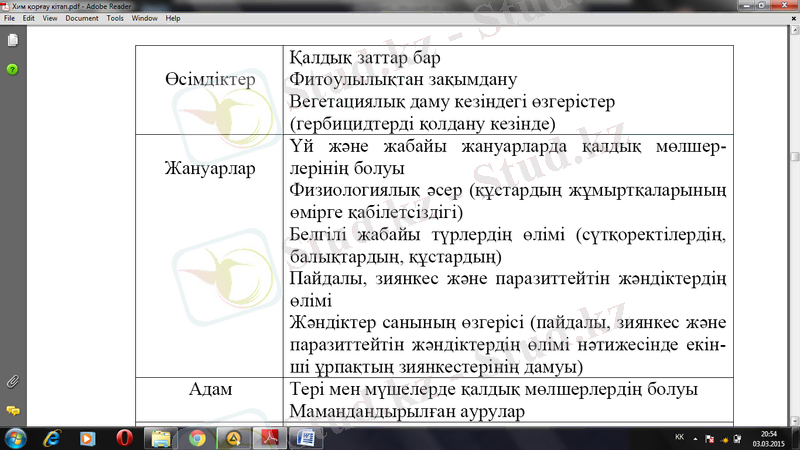Screen dimensions: 800x450
Task: Click the vertical scrollbar up arrow
Action: (795, 31)
